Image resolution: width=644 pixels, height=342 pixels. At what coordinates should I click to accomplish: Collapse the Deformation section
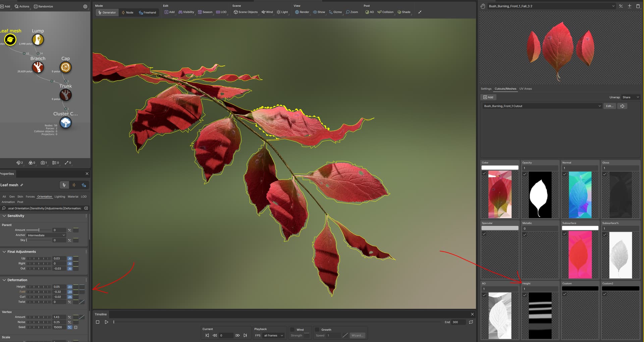pyautogui.click(x=4, y=280)
